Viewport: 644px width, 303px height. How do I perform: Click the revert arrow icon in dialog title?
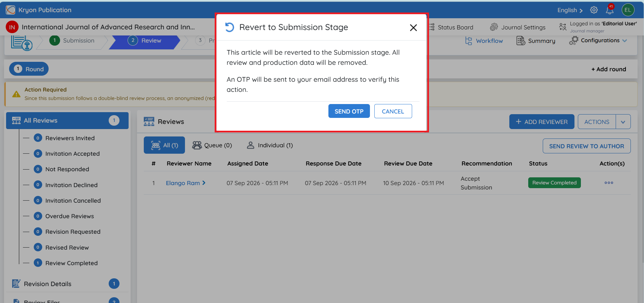[230, 27]
